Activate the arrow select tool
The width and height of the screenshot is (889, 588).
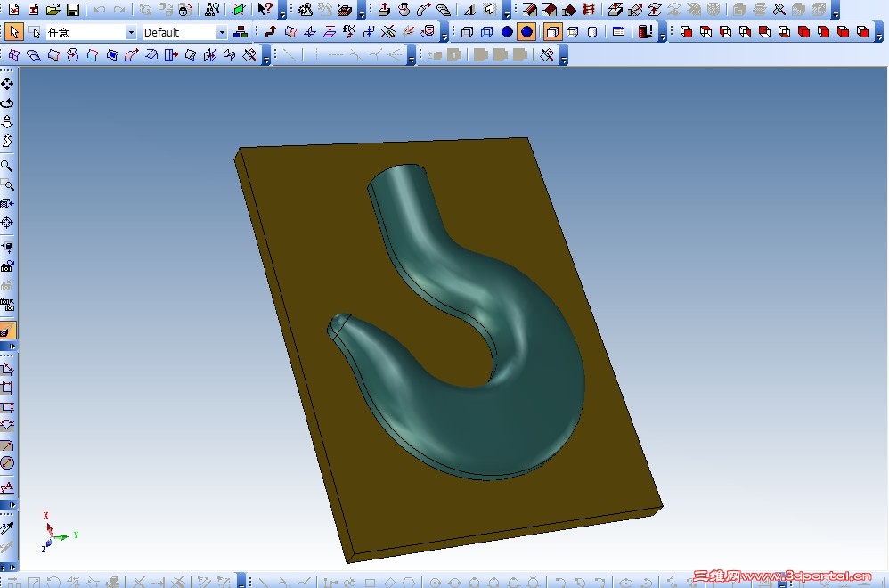coord(14,32)
